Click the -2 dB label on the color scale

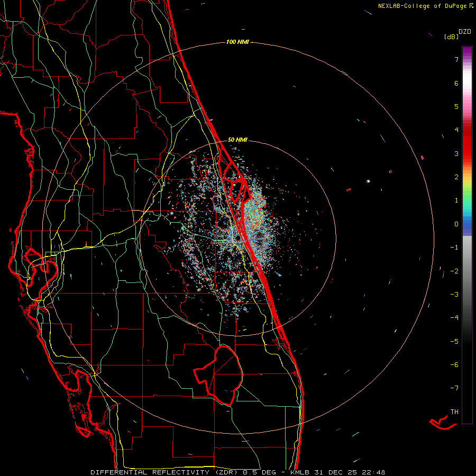(454, 271)
